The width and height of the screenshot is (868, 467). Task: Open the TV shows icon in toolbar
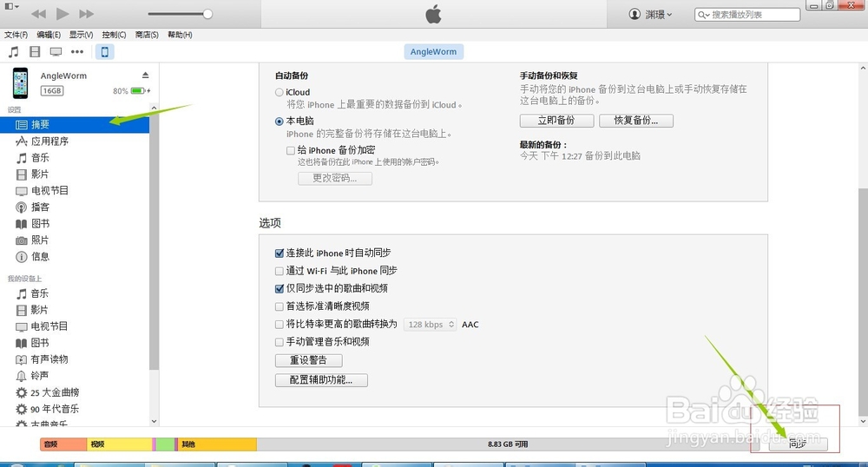pos(56,52)
